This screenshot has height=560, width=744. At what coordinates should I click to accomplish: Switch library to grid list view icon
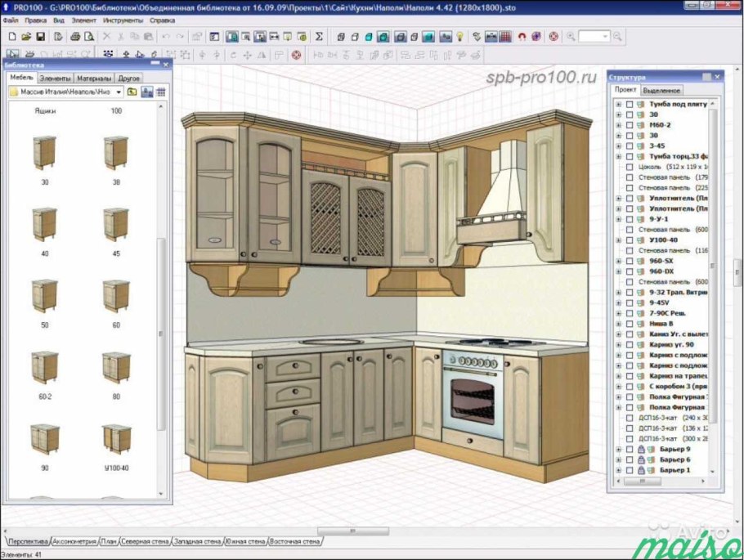click(x=161, y=92)
